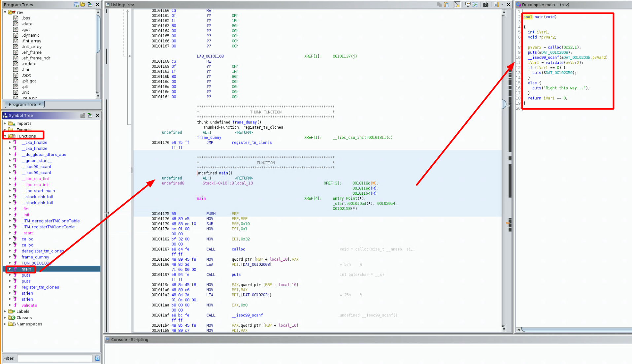Select __do_global_dtors_aux function
Image resolution: width=632 pixels, height=364 pixels.
tap(44, 154)
